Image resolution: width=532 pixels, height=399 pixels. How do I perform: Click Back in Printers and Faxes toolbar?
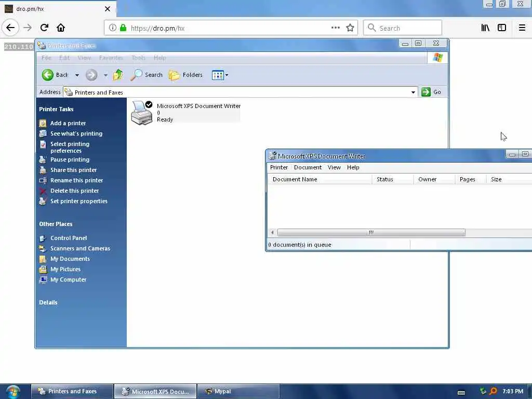(x=55, y=75)
